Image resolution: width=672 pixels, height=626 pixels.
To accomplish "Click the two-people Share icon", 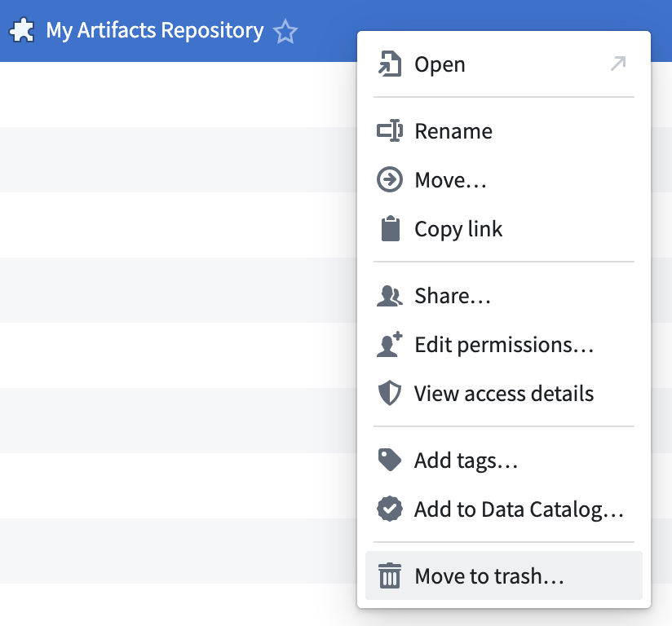I will pos(390,296).
